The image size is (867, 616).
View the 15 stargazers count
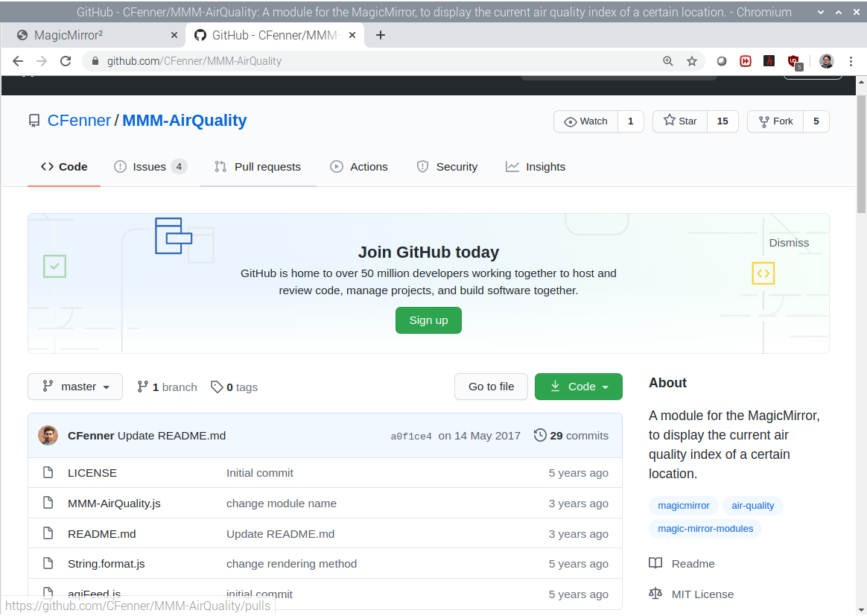point(722,121)
